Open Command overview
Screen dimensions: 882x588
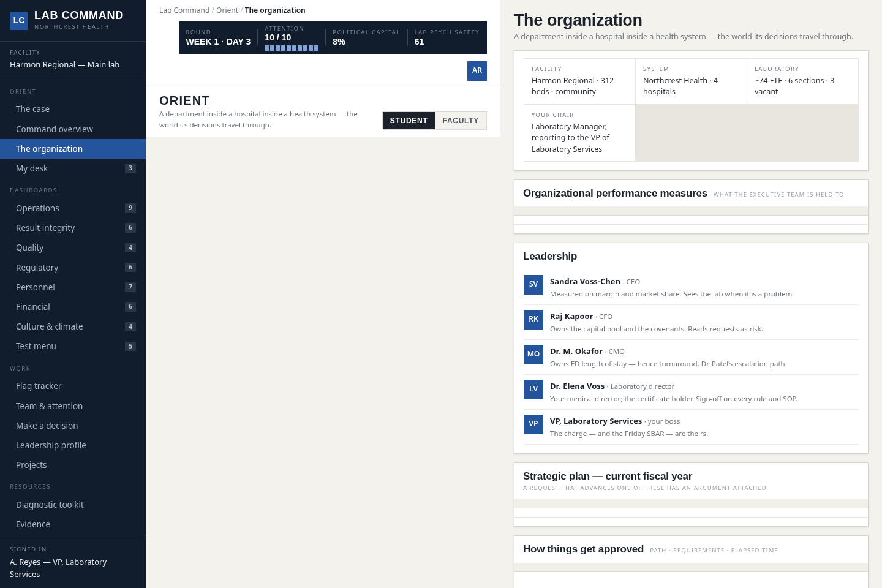pos(73,129)
